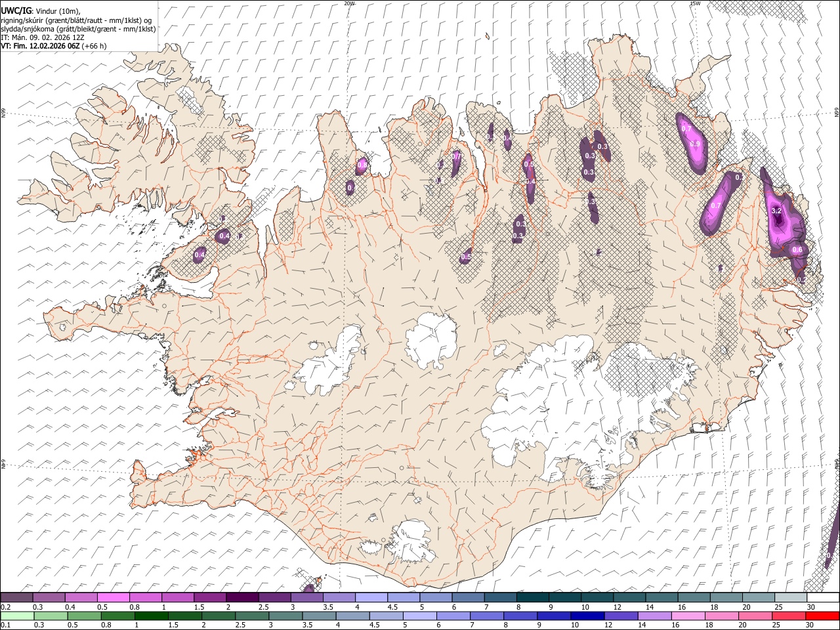Pick the dark purple 2 swatch, upper legend row
The width and height of the screenshot is (840, 630).
tap(242, 597)
